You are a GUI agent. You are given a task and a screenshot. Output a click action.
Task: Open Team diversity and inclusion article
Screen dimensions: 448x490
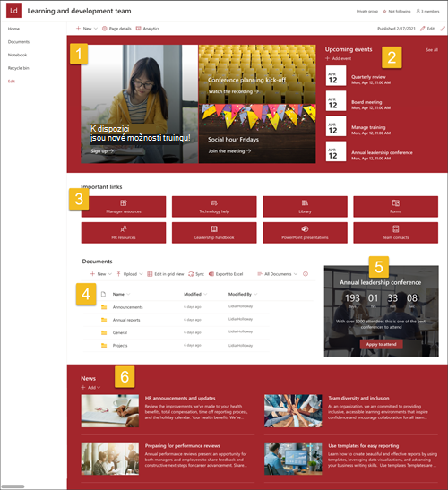358,398
